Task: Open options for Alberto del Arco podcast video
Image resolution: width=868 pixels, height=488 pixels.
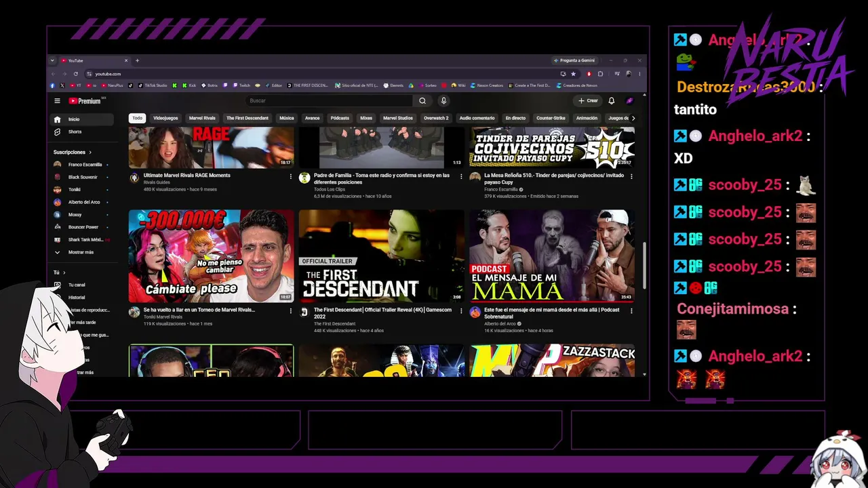Action: click(x=631, y=311)
